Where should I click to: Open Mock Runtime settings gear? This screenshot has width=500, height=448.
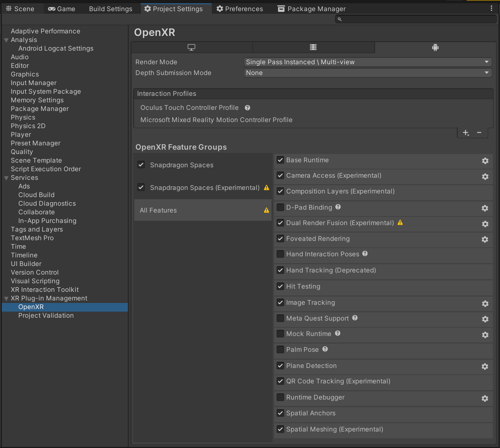(485, 335)
